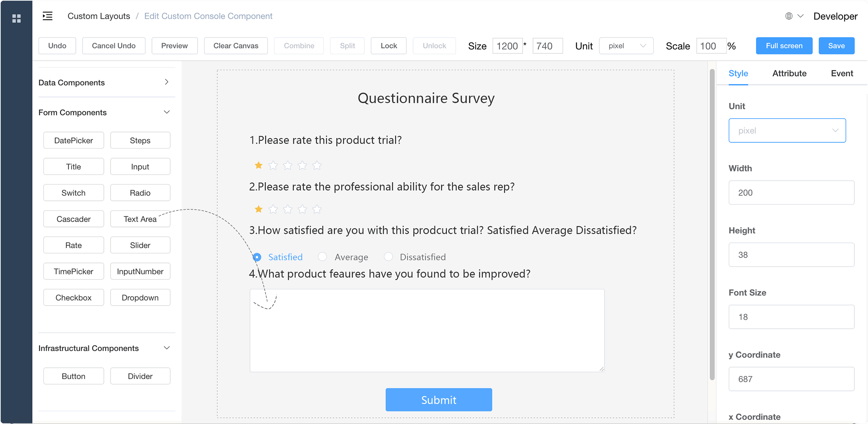The width and height of the screenshot is (868, 424).
Task: Switch to the Attribute tab
Action: click(x=789, y=73)
